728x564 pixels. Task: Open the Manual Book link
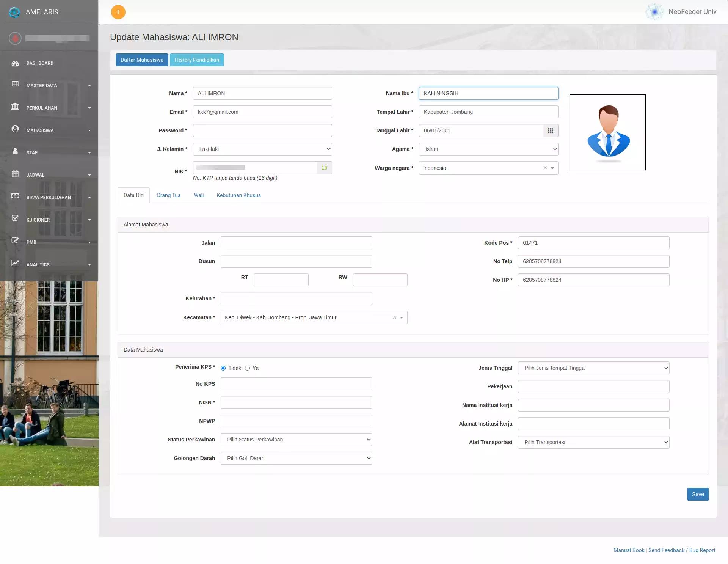pyautogui.click(x=629, y=550)
